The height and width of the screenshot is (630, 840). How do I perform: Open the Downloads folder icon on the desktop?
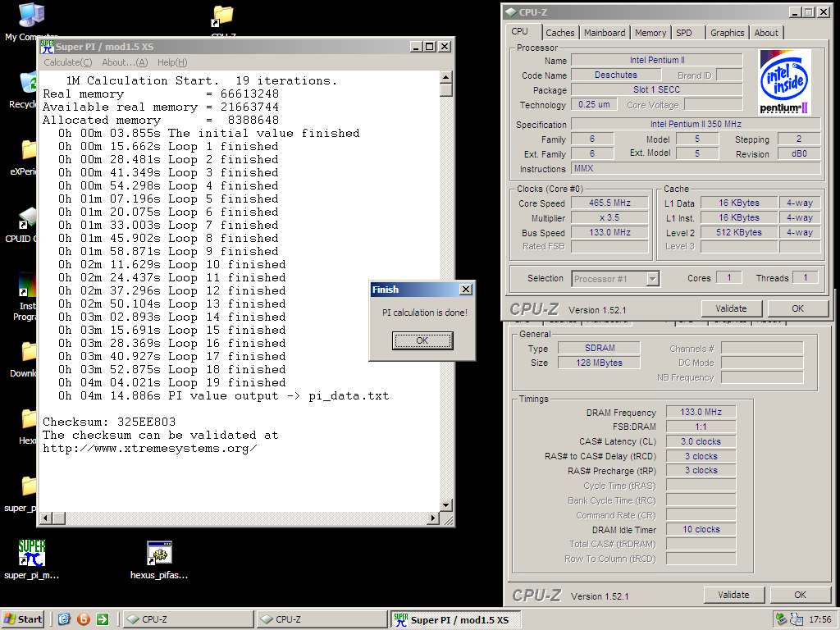coord(29,352)
